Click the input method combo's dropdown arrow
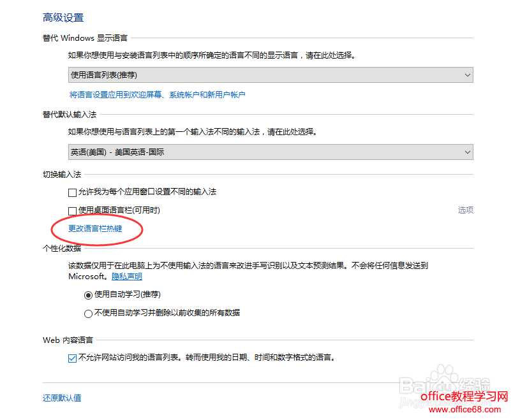 pyautogui.click(x=466, y=152)
